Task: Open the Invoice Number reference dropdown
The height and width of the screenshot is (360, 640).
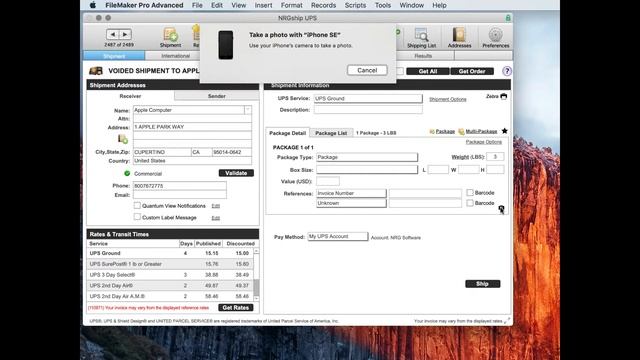Action: (351, 193)
